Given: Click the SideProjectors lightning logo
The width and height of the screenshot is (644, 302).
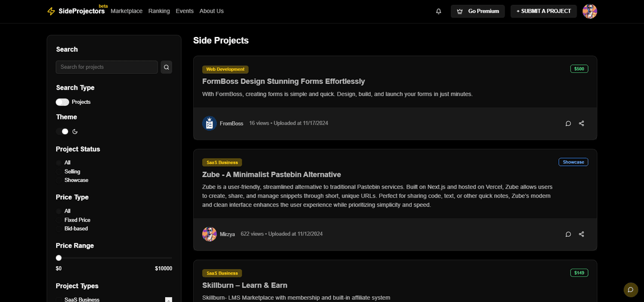Looking at the screenshot, I should point(51,11).
